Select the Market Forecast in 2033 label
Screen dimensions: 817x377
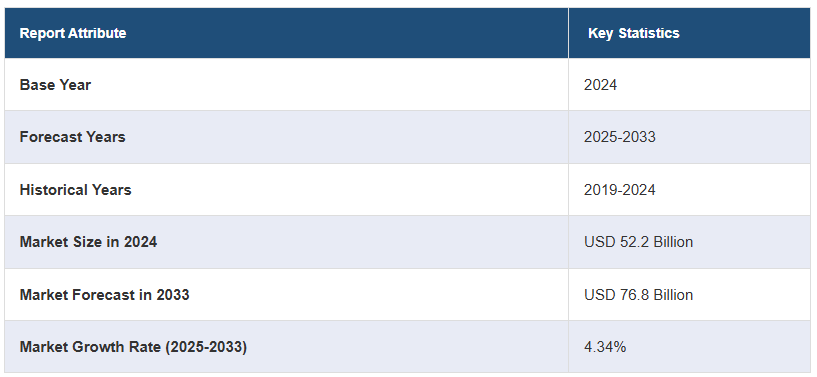click(x=104, y=295)
